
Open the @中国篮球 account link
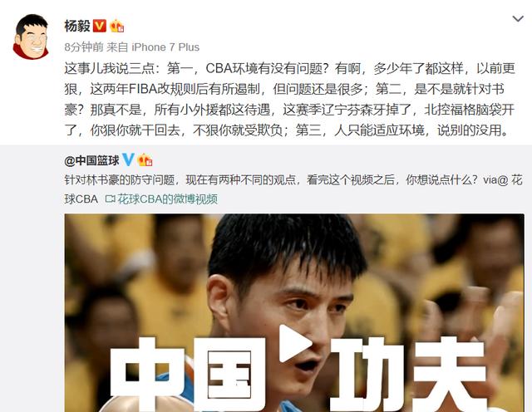91,160
